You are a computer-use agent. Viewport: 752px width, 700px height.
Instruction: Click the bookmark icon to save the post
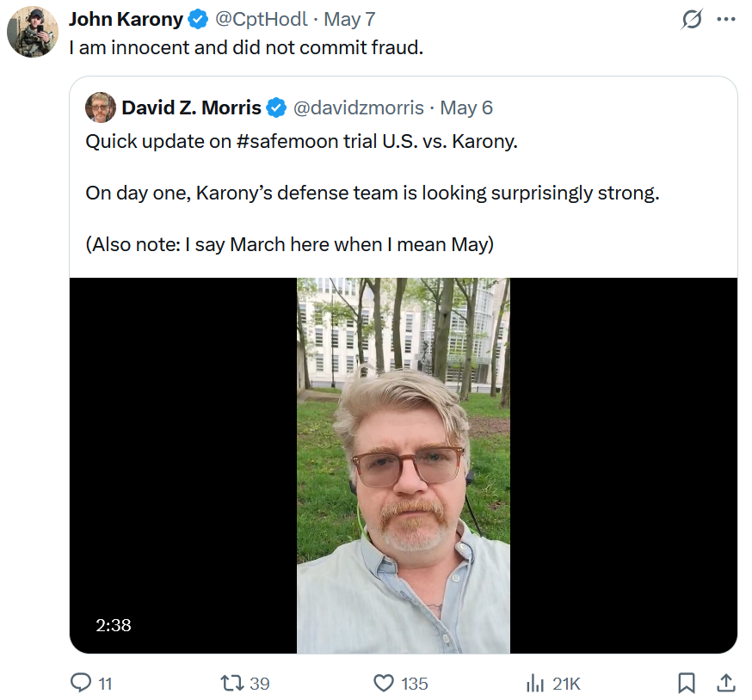click(687, 683)
